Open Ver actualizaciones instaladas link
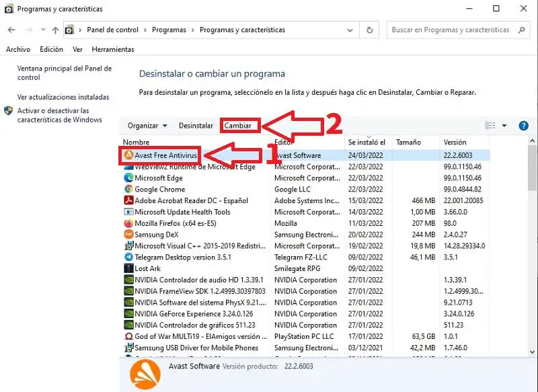The width and height of the screenshot is (538, 392). 63,97
